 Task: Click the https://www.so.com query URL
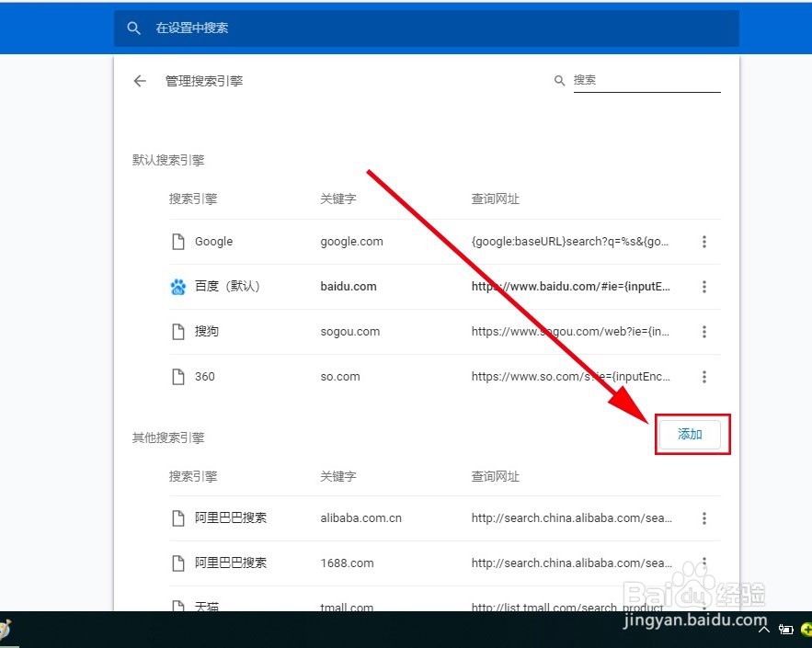[571, 377]
